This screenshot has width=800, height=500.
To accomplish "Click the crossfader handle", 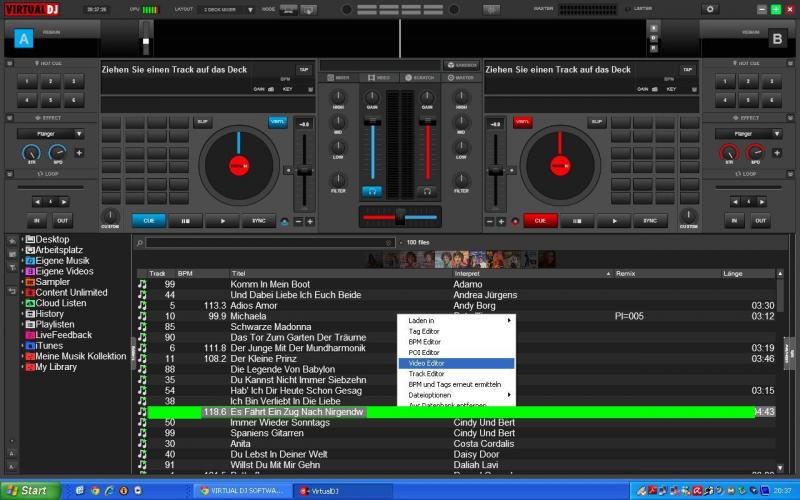I will pyautogui.click(x=400, y=216).
